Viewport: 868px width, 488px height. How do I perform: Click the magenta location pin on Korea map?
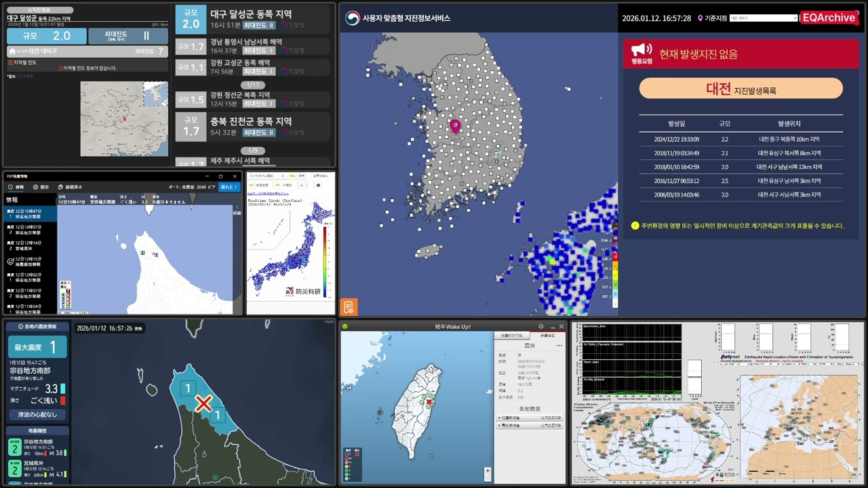[x=455, y=126]
